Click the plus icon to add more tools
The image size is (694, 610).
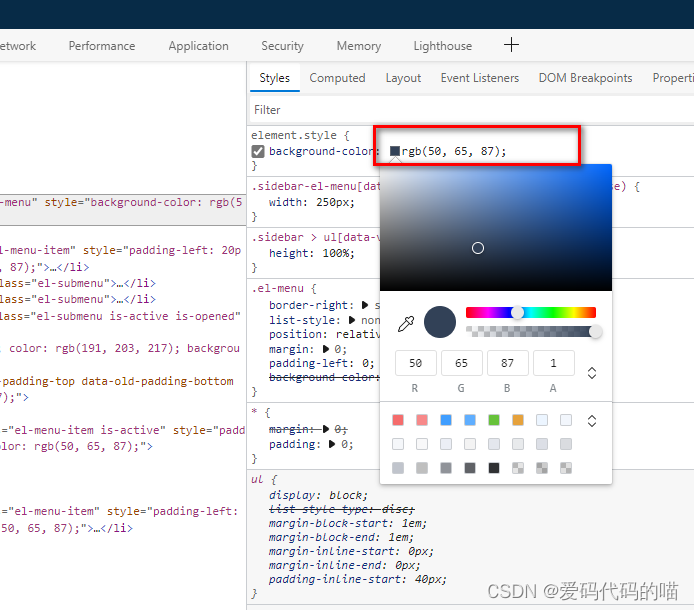(511, 45)
